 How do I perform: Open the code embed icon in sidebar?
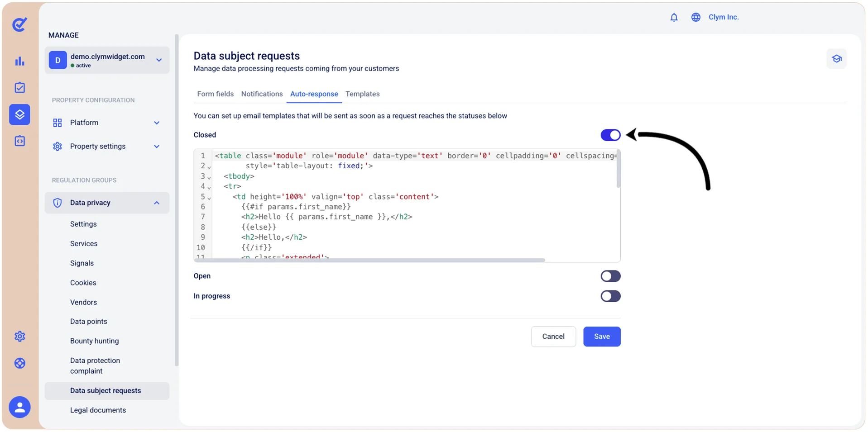tap(19, 141)
